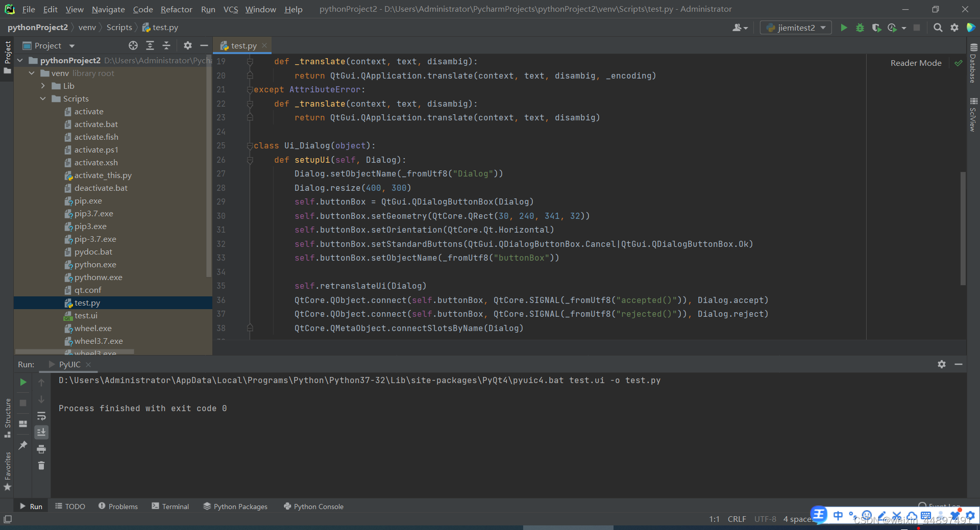Toggle soft-wrap in the Run console
Screen dimensions: 980x530
(41, 417)
